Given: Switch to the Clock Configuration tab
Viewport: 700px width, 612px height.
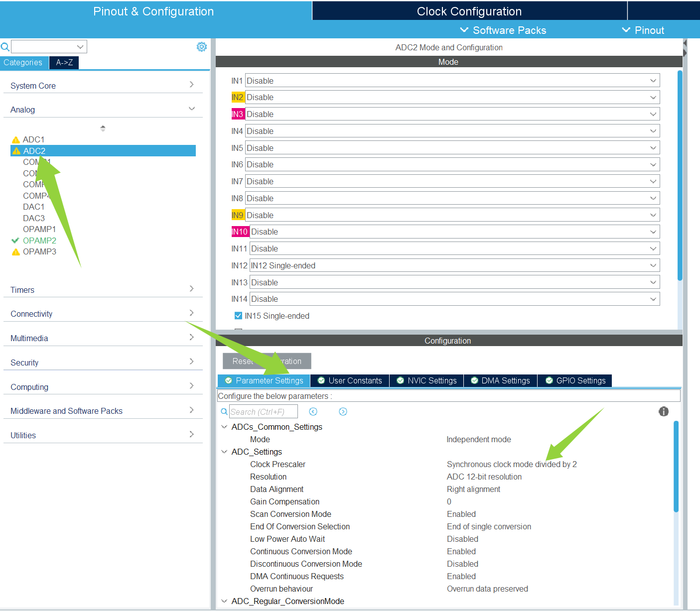Looking at the screenshot, I should 469,11.
